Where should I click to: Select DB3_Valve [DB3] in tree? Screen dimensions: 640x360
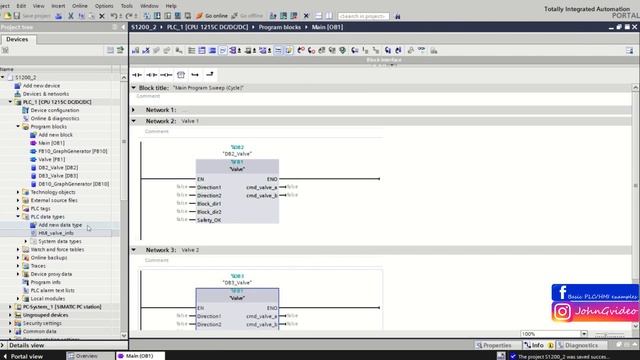pyautogui.click(x=58, y=176)
